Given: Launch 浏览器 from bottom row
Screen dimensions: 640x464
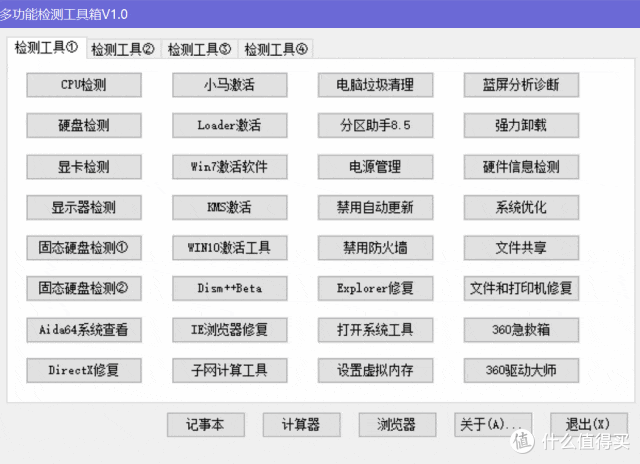Looking at the screenshot, I should [398, 425].
